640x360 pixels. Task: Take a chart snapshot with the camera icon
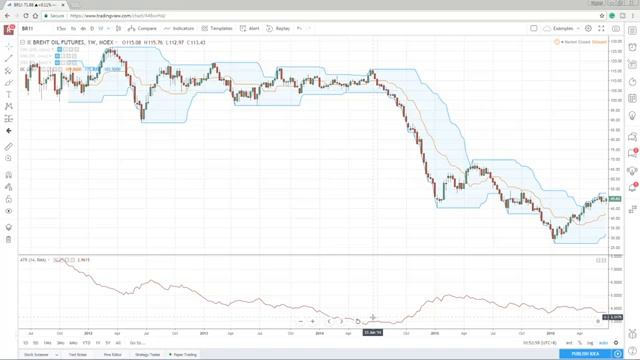616,29
